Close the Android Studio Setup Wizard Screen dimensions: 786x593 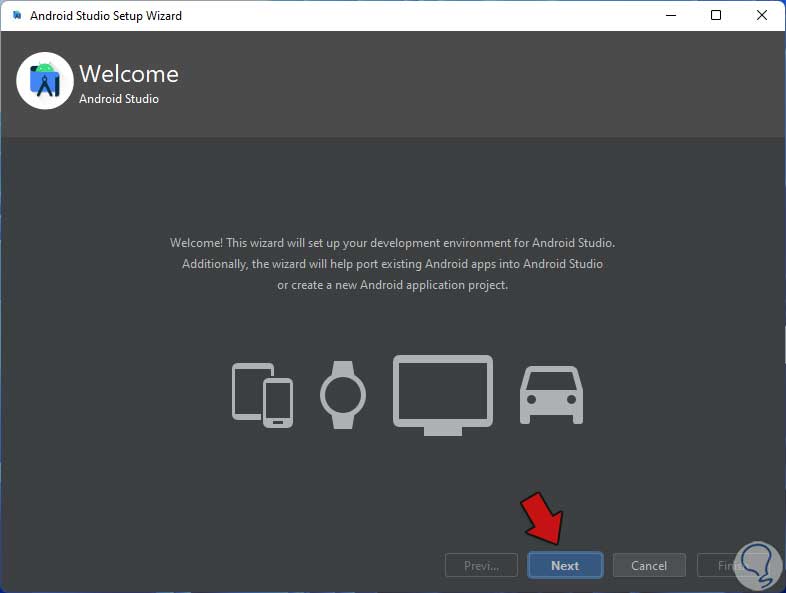(761, 16)
